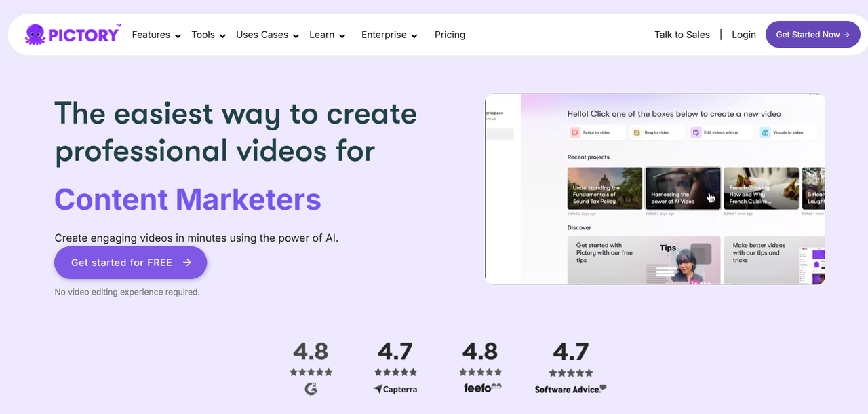This screenshot has width=868, height=414.
Task: Select the Harnessing the power of AI Video thumbnail
Action: point(683,189)
